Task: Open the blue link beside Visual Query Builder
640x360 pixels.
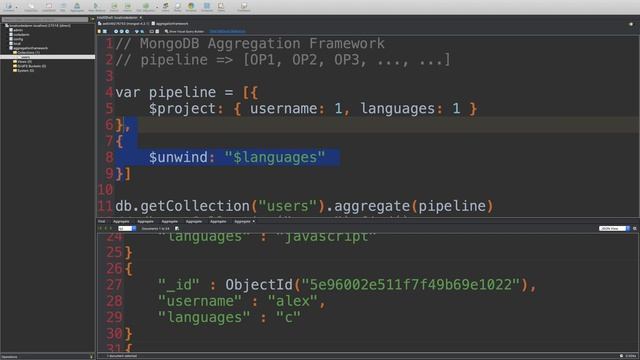Action: click(227, 31)
